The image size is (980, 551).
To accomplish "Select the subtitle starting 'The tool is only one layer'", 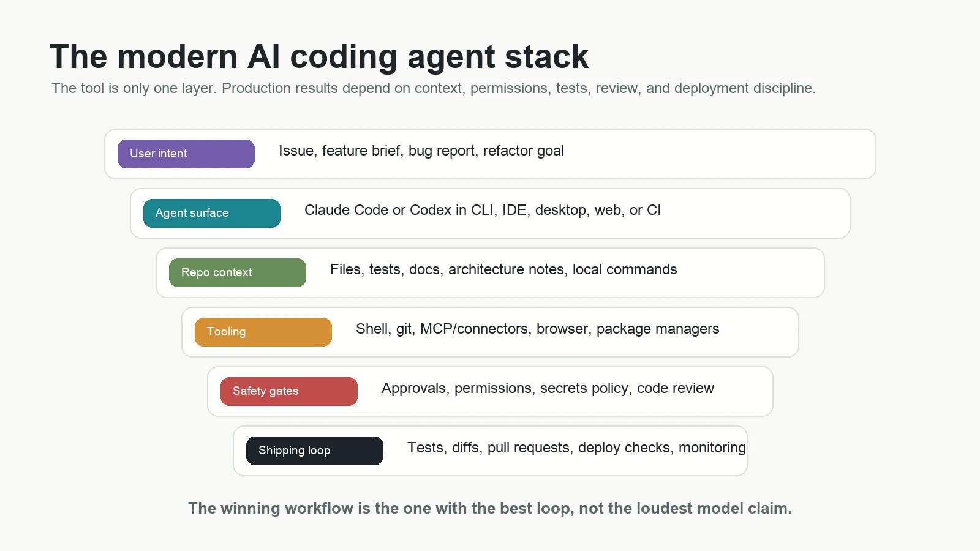I will click(434, 88).
